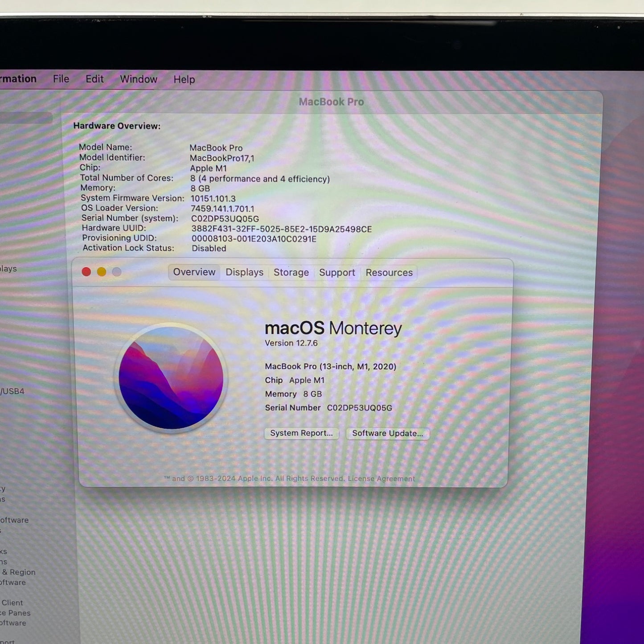Click the "Hardware Overview:" heading
Viewport: 644px width, 644px height.
[117, 126]
